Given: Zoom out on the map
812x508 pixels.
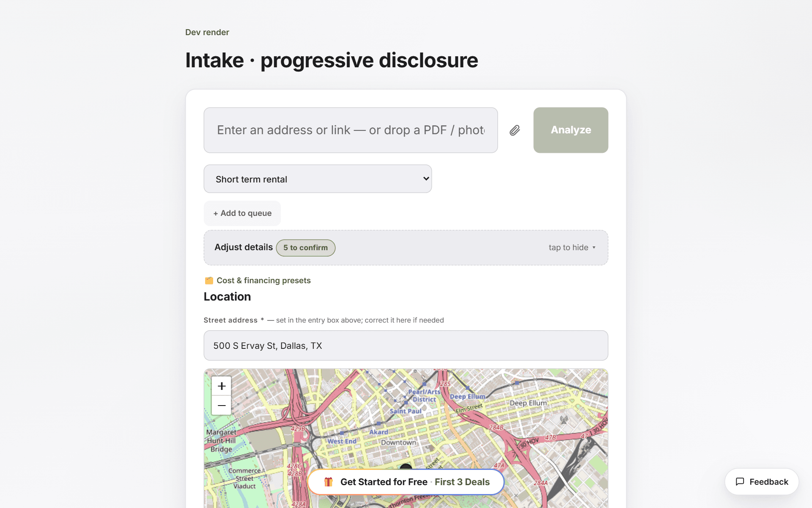Looking at the screenshot, I should [x=222, y=406].
